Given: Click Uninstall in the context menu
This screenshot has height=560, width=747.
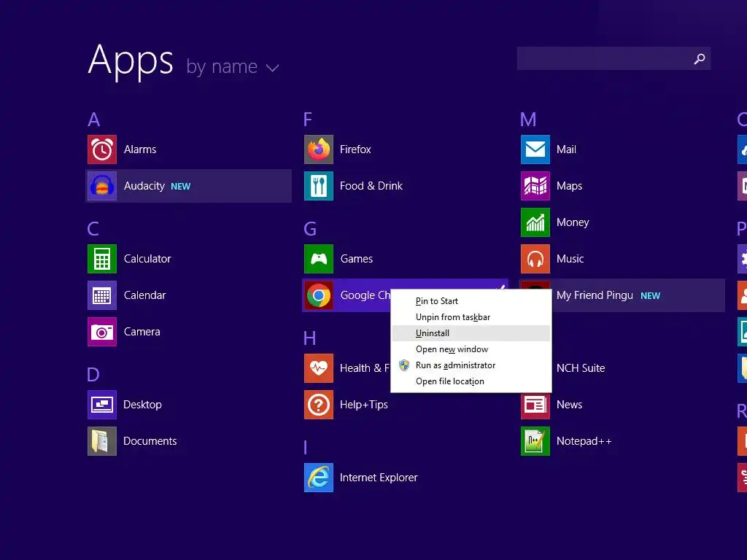Looking at the screenshot, I should coord(471,333).
